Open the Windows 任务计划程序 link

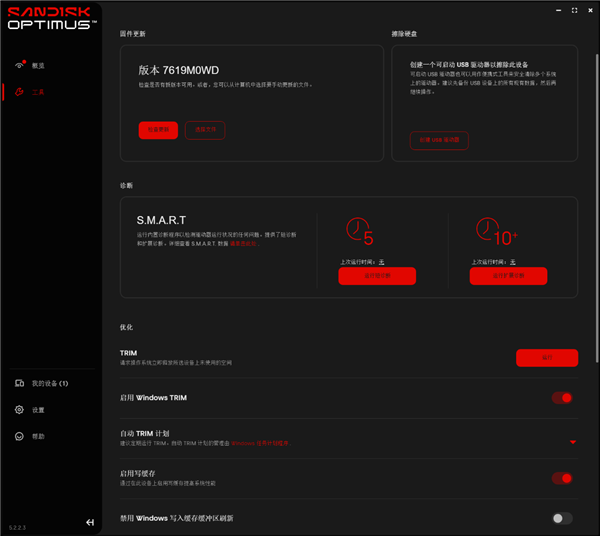pyautogui.click(x=260, y=443)
